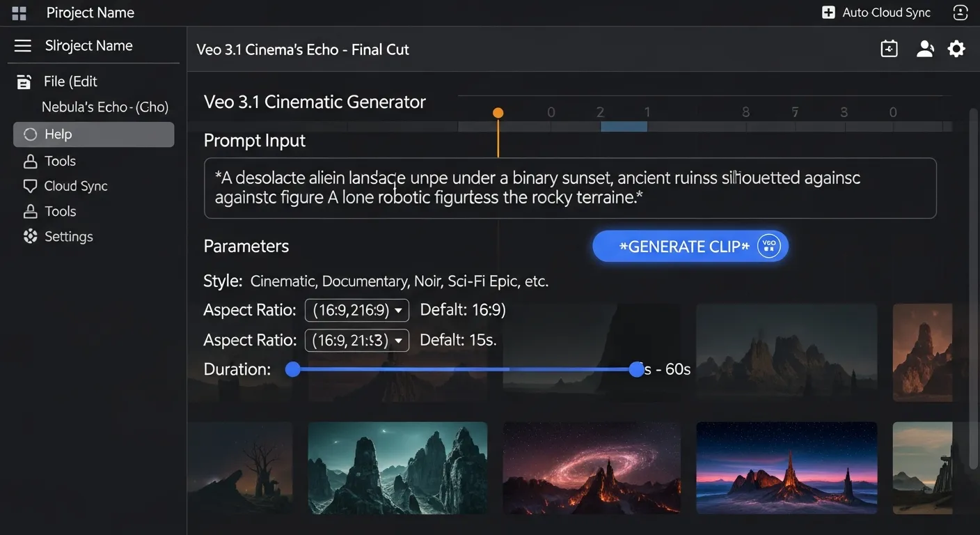
Task: Open Settings in the sidebar
Action: [68, 237]
